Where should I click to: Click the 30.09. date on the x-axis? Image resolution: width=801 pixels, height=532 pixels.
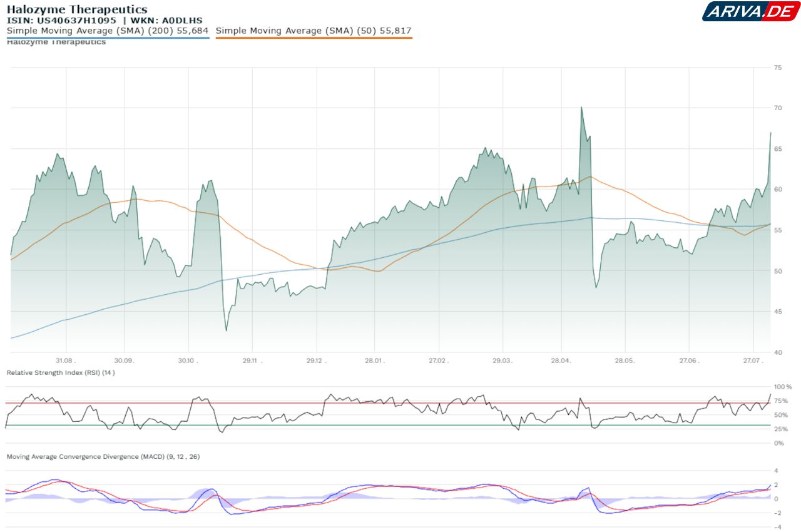pyautogui.click(x=124, y=361)
